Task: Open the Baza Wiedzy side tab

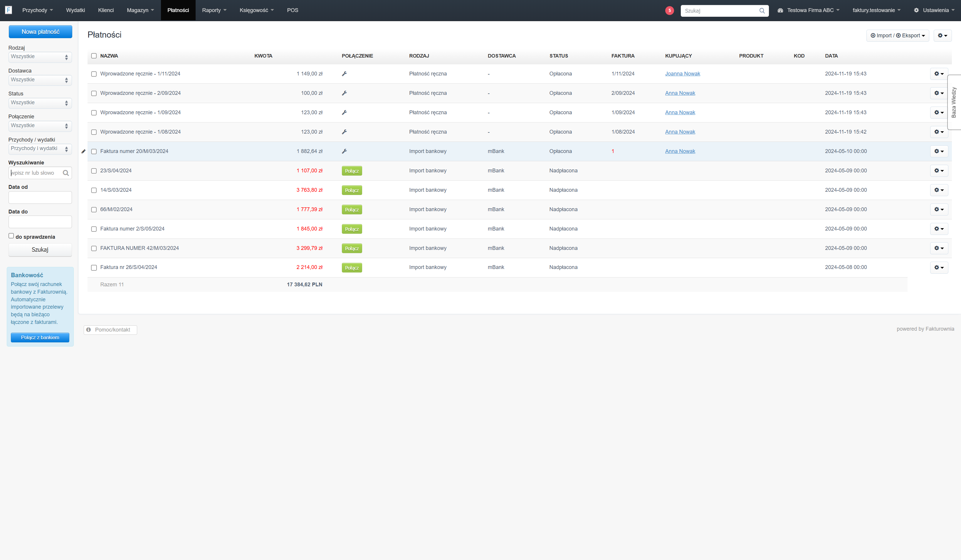Action: 954,102
